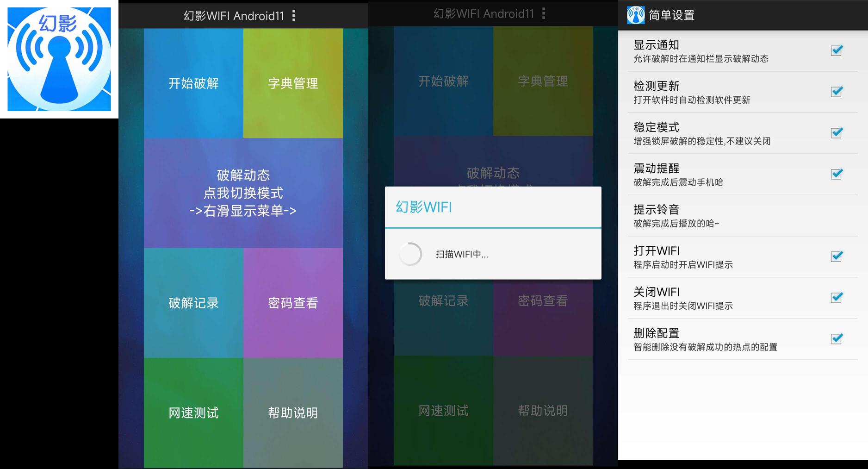
Task: Open the three-dot overflow menu on main screen
Action: (x=294, y=16)
